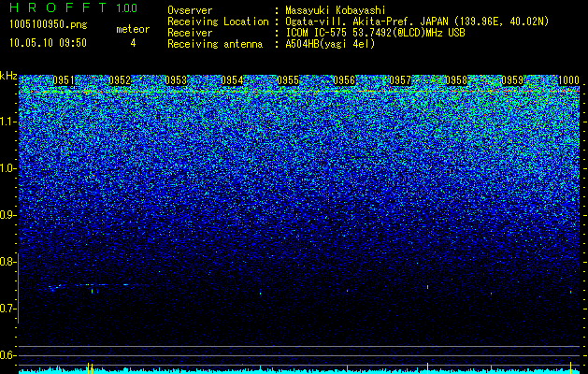Click the 0.7 frequency axis label

[x=7, y=309]
